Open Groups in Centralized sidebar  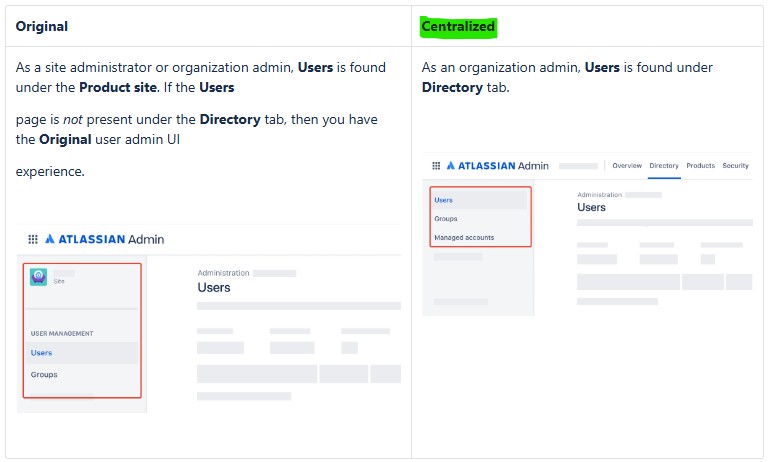pyautogui.click(x=446, y=218)
